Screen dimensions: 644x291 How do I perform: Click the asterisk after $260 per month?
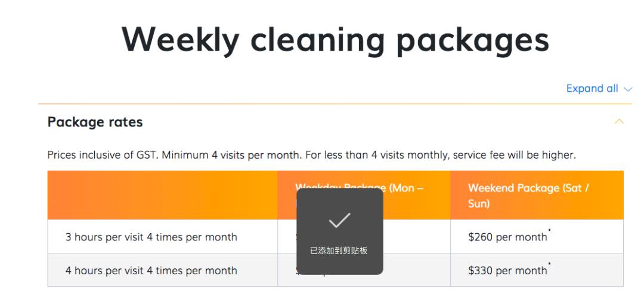549,232
